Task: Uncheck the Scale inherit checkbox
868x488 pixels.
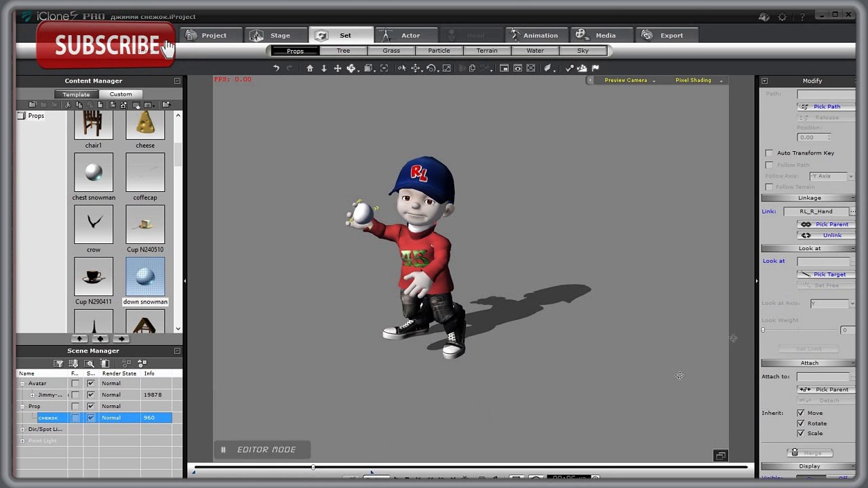Action: 801,433
